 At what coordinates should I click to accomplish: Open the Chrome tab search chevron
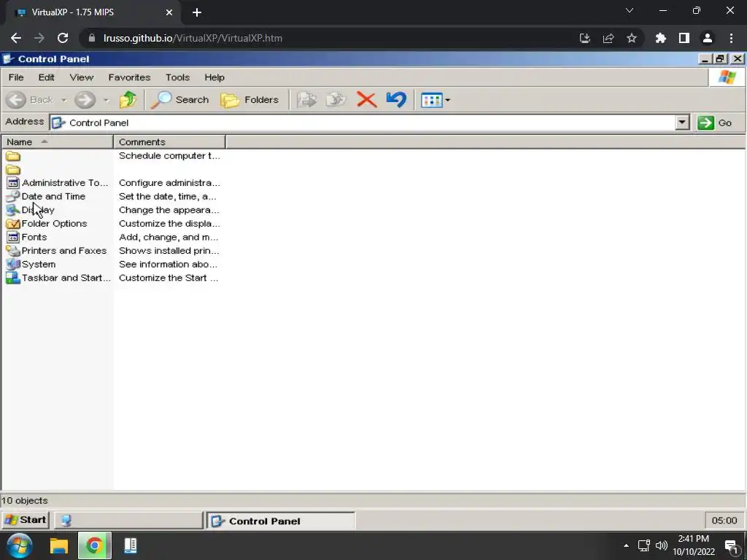[630, 10]
